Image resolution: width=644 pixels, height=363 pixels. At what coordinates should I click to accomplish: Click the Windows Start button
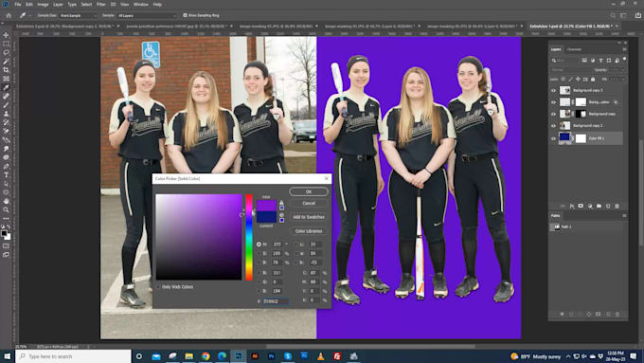pos(7,356)
